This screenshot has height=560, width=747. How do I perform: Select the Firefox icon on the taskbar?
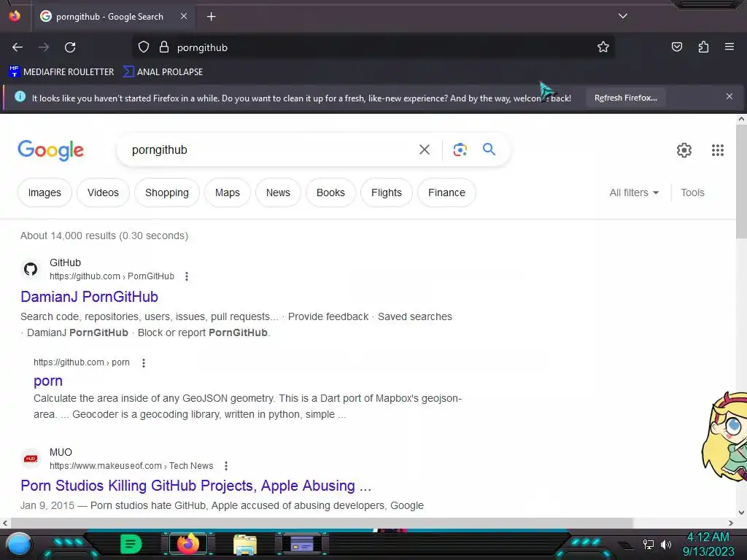(187, 544)
